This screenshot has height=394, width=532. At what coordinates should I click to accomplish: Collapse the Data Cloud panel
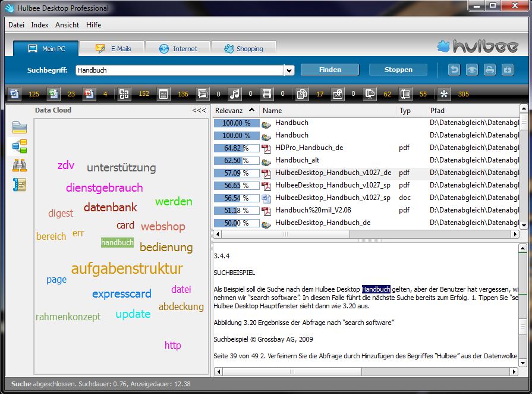[x=199, y=110]
